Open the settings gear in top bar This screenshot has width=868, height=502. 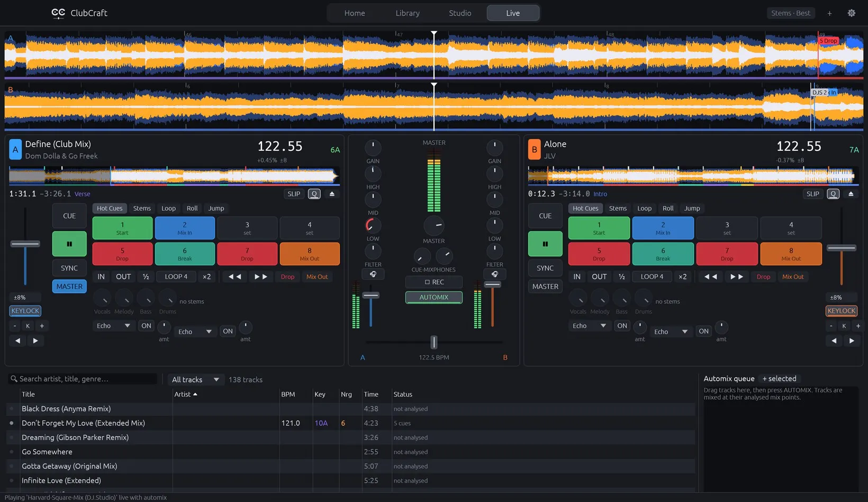(851, 13)
